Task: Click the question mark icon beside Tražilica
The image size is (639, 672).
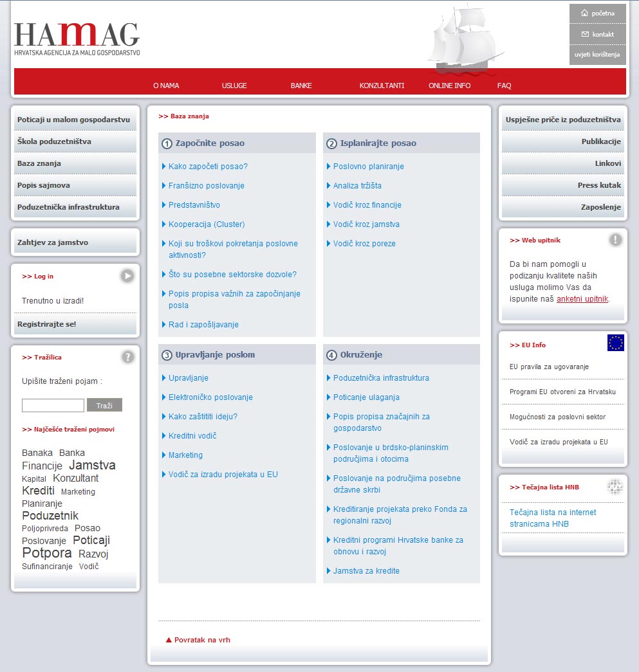Action: tap(128, 357)
